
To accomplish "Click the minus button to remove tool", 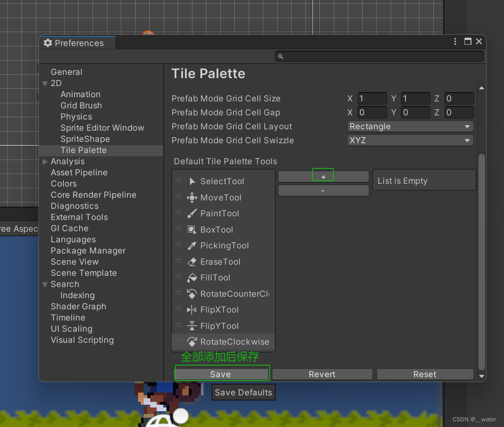I will point(323,191).
